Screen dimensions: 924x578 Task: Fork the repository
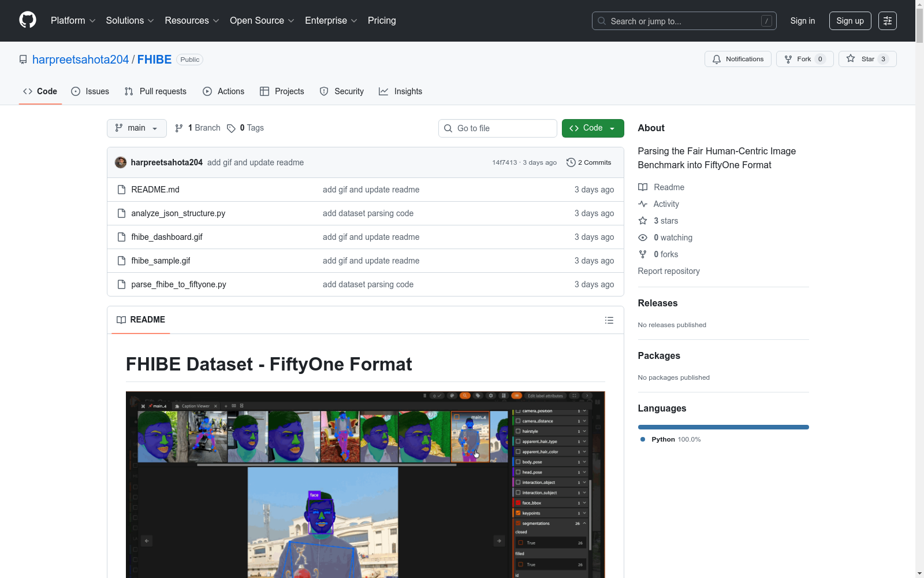pos(805,59)
